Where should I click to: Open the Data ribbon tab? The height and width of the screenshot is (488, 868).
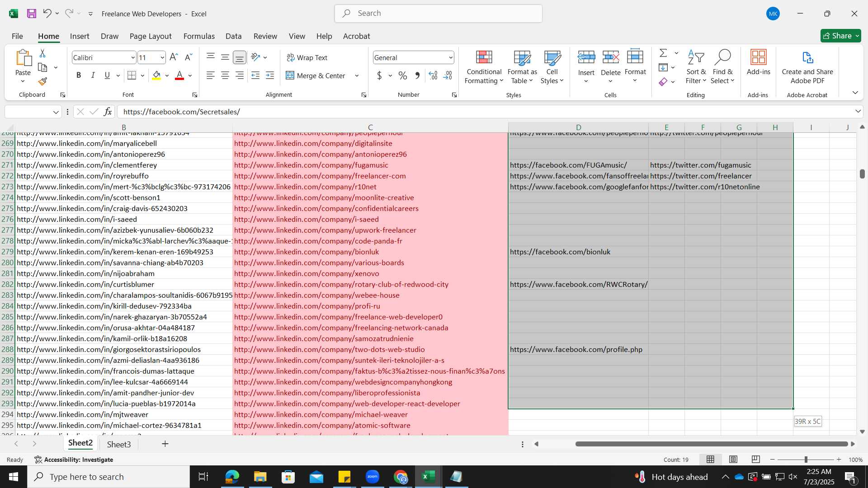tap(233, 36)
